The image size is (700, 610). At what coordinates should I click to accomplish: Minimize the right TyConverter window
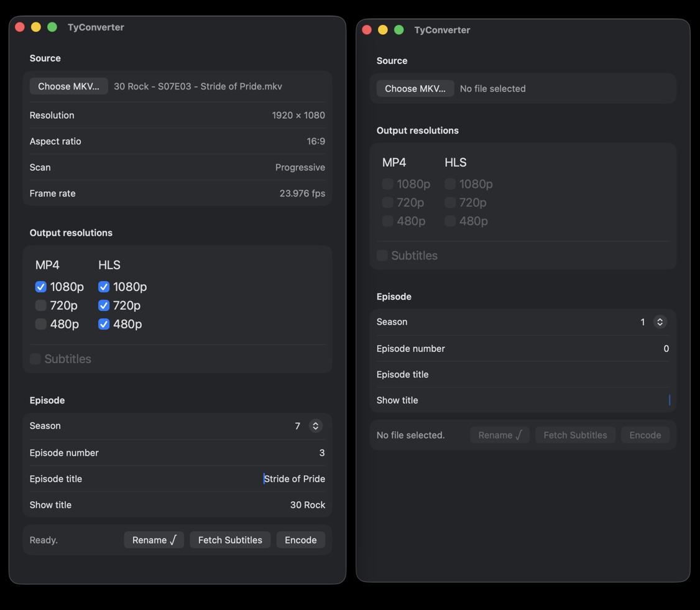click(x=382, y=30)
